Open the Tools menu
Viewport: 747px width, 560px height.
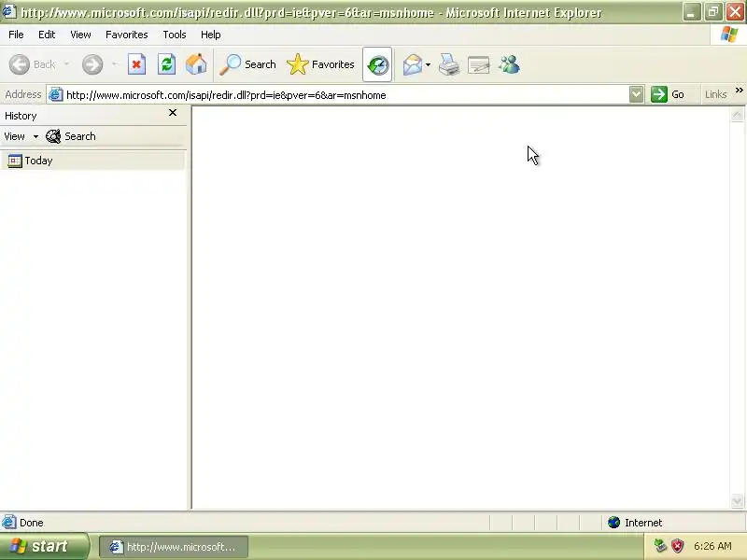(175, 35)
